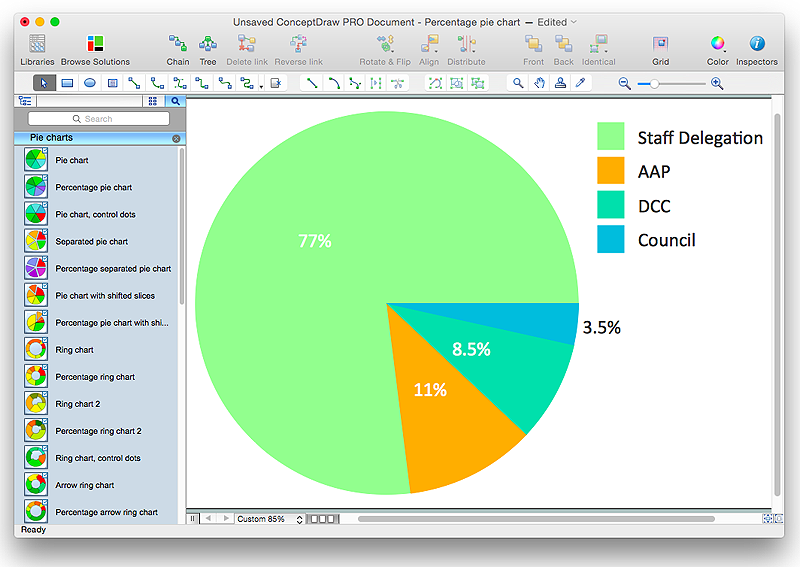Open the Distribute options
This screenshot has width=800, height=567.
466,50
